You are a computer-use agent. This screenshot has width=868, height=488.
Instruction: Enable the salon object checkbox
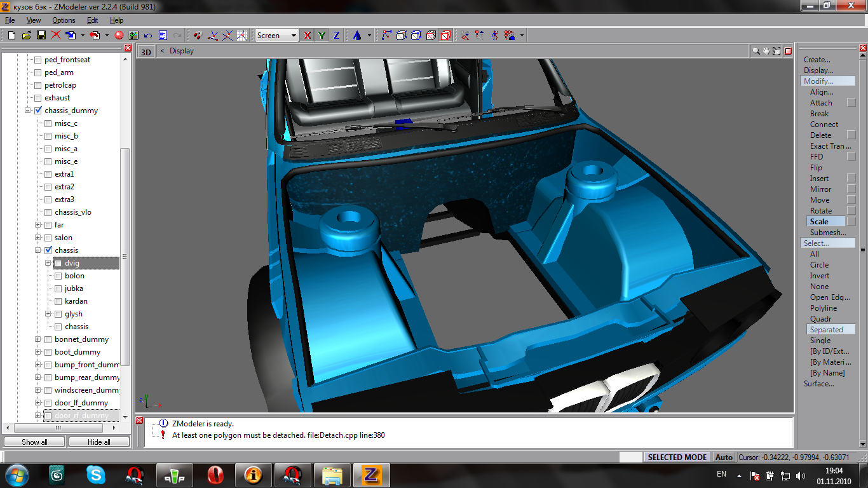point(48,238)
